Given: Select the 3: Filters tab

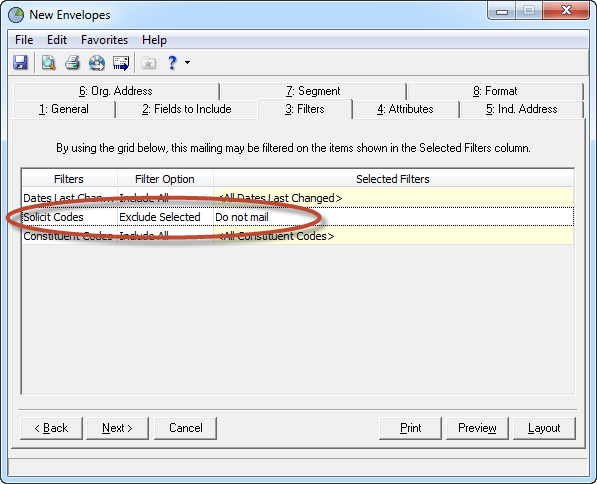Looking at the screenshot, I should tap(305, 109).
